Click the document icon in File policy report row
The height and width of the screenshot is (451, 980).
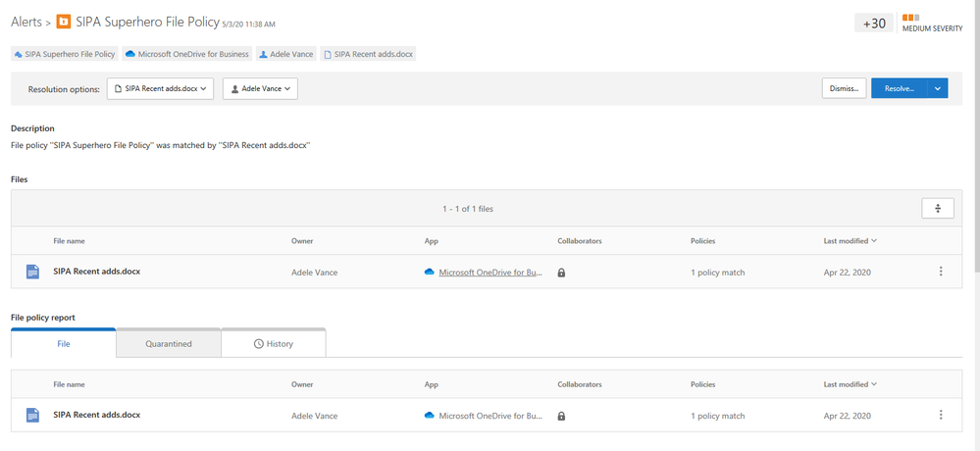[32, 415]
